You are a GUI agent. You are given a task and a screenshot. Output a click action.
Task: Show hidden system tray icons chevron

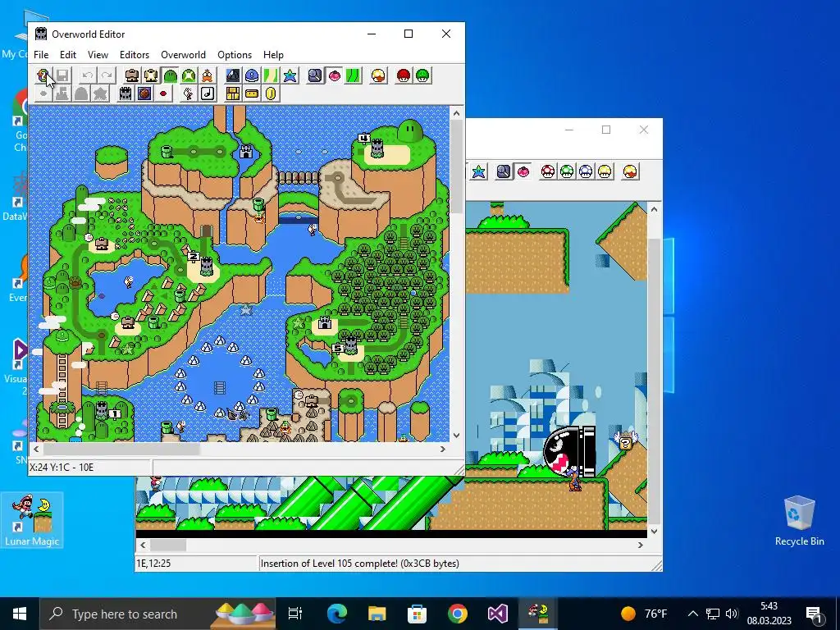tap(692, 614)
